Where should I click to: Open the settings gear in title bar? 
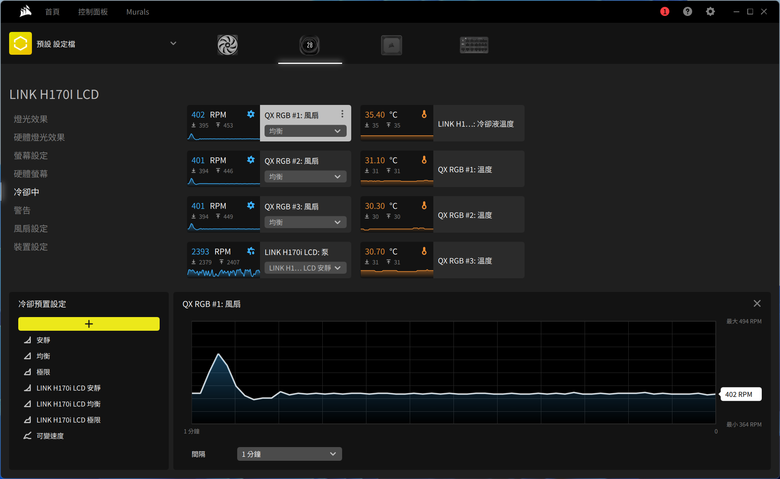coord(710,11)
